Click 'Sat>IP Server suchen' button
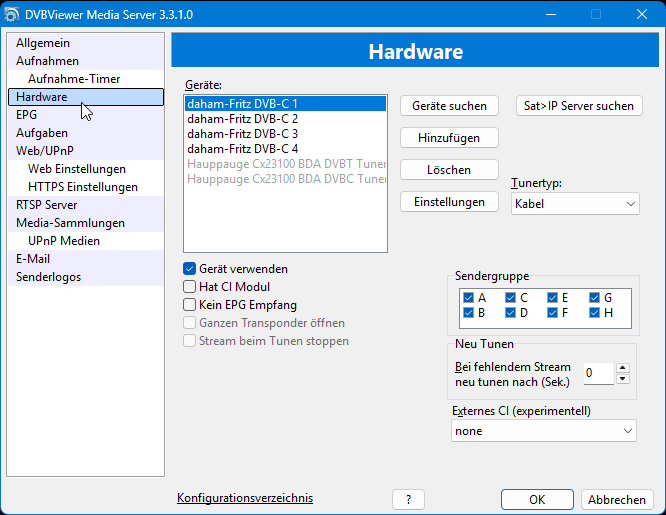This screenshot has width=666, height=515. pos(579,106)
